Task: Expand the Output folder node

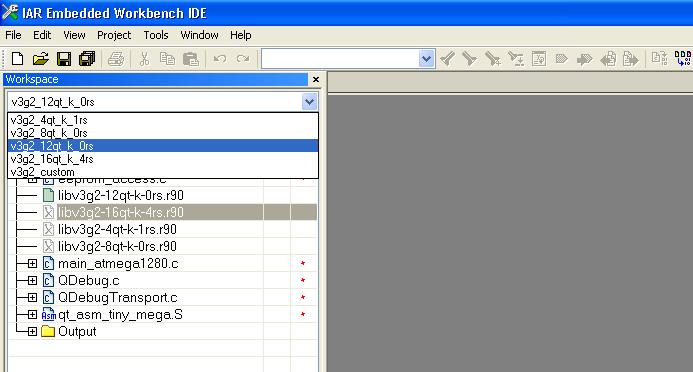Action: (32, 331)
